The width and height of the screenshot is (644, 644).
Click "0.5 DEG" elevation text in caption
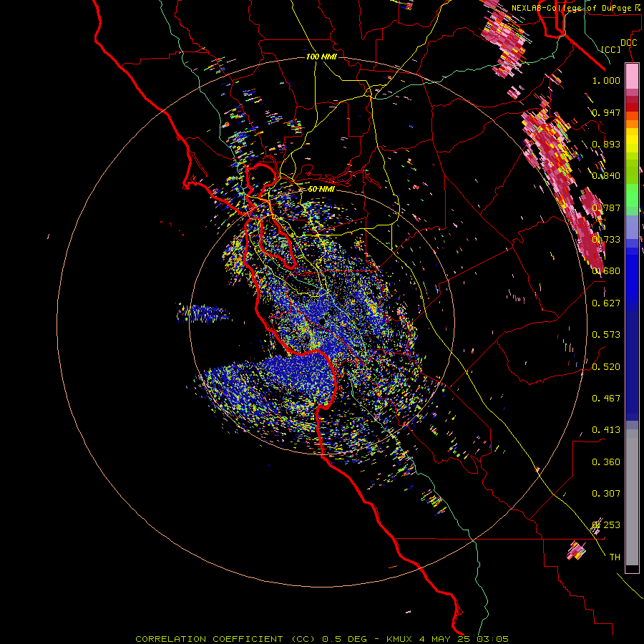pos(346,639)
